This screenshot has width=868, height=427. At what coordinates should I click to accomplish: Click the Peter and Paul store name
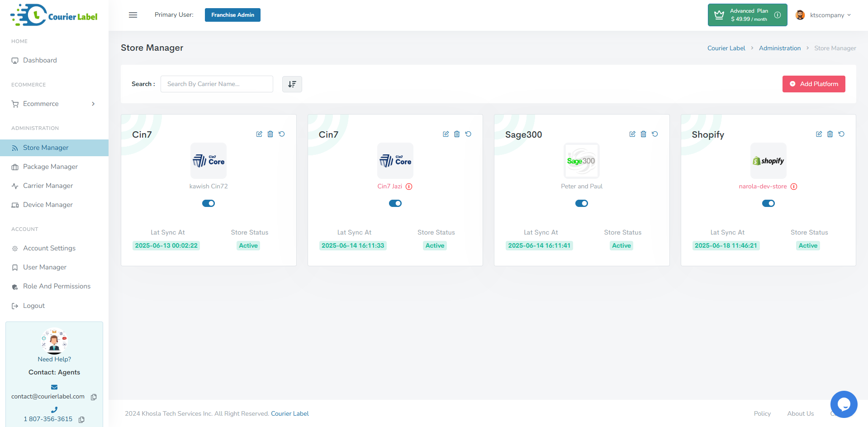click(582, 187)
